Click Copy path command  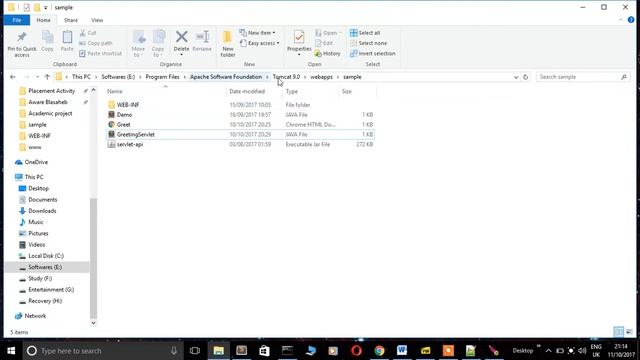click(x=96, y=43)
